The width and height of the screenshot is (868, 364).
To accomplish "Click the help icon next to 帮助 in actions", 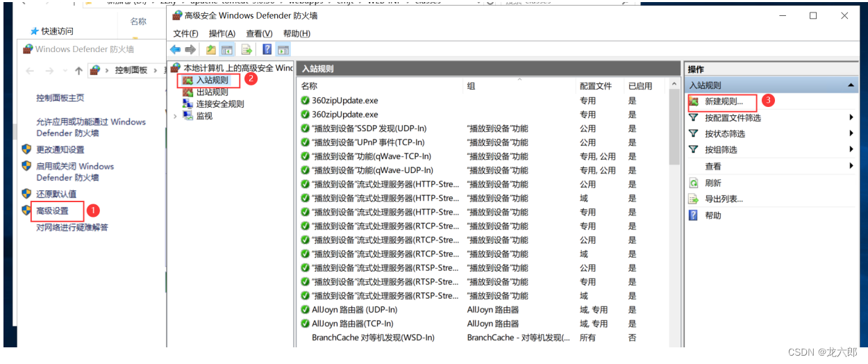I will pos(693,215).
